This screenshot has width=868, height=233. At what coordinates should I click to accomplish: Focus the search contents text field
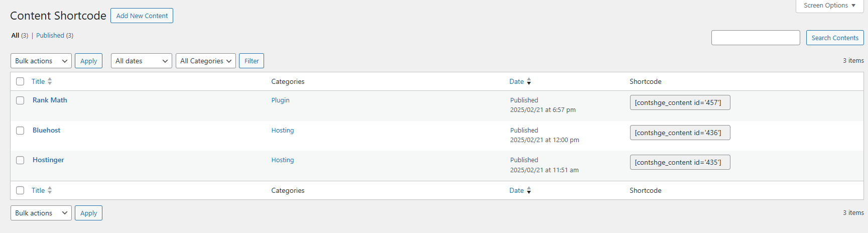click(x=756, y=38)
